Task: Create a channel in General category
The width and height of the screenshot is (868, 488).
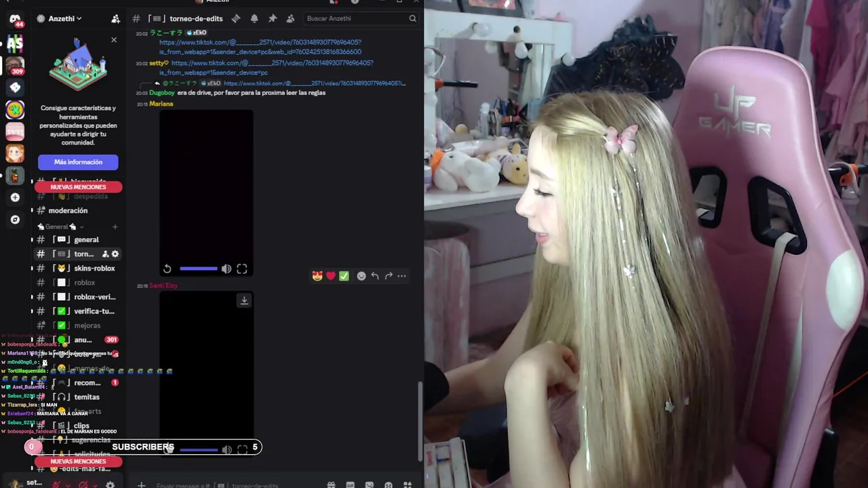Action: click(115, 227)
